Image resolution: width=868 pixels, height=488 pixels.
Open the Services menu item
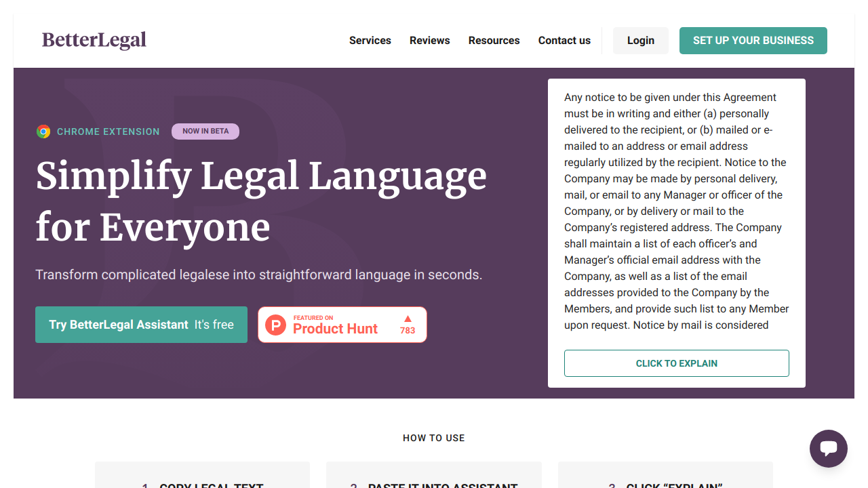[x=370, y=41]
